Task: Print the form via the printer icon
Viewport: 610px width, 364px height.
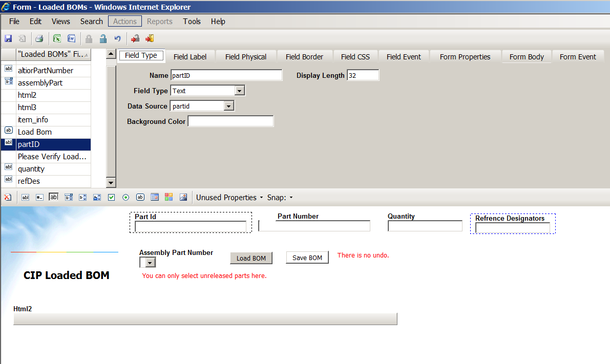Action: pyautogui.click(x=39, y=38)
